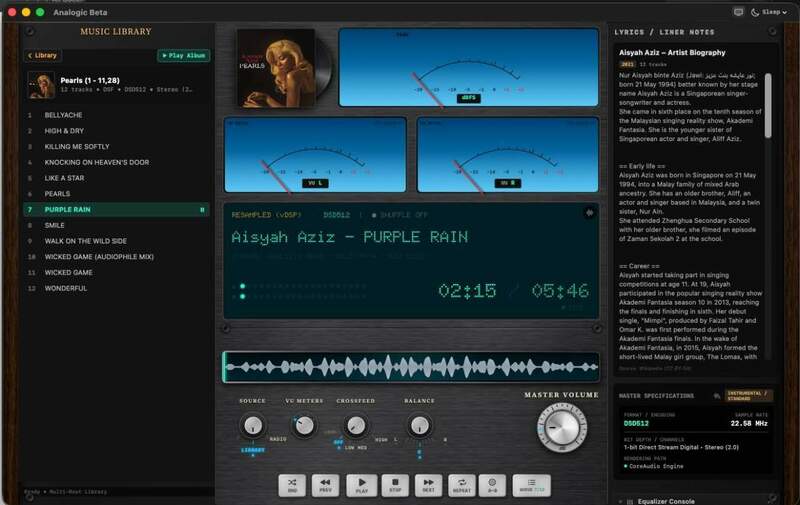800x505 pixels.
Task: Skip to previous track with PREV
Action: 325,485
